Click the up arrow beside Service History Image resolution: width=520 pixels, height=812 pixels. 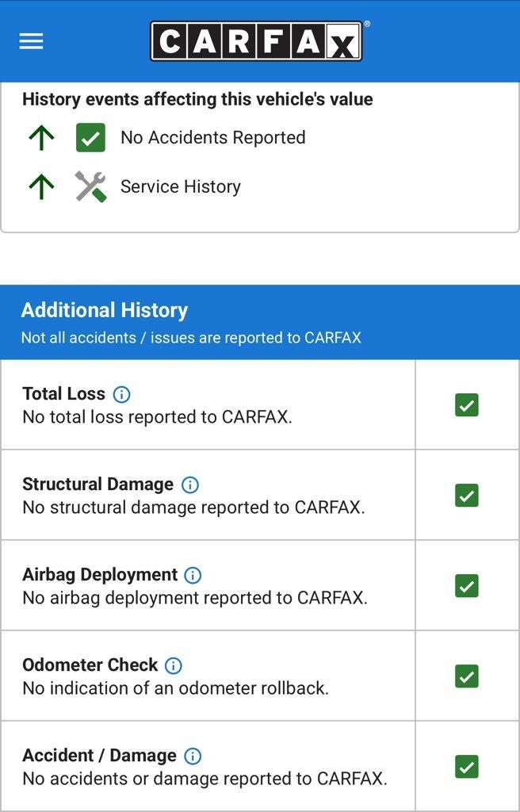[x=41, y=186]
